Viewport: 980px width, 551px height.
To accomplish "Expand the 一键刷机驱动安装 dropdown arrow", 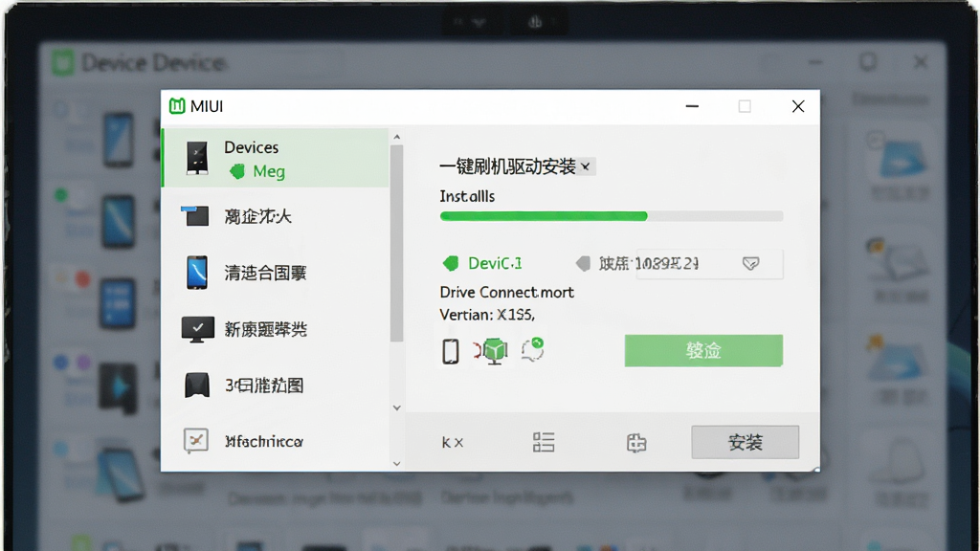I will [586, 166].
